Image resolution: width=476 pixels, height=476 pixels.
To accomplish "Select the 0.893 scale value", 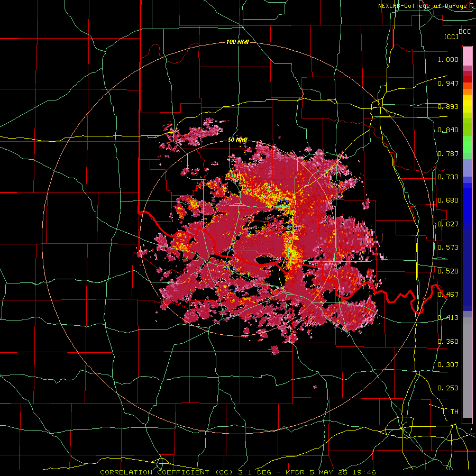I will click(448, 106).
